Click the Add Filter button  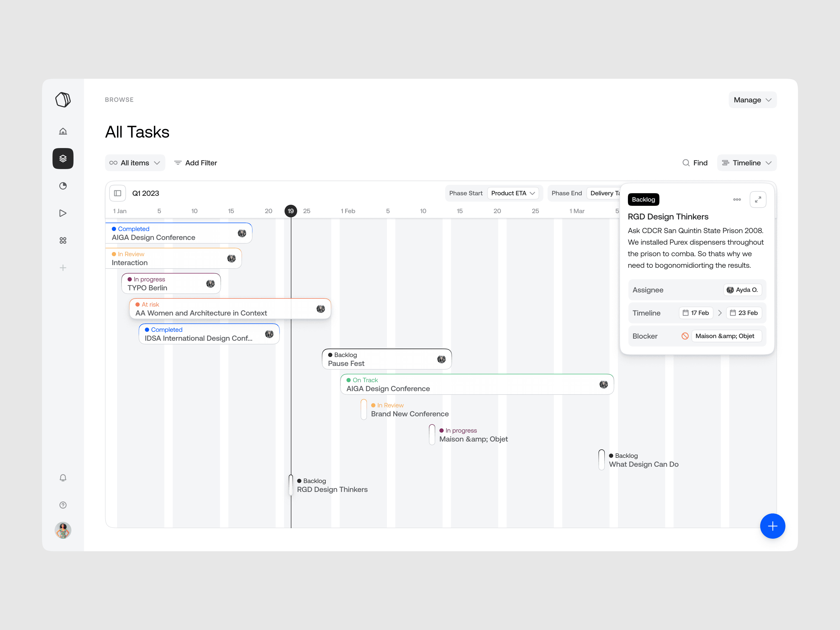tap(196, 163)
